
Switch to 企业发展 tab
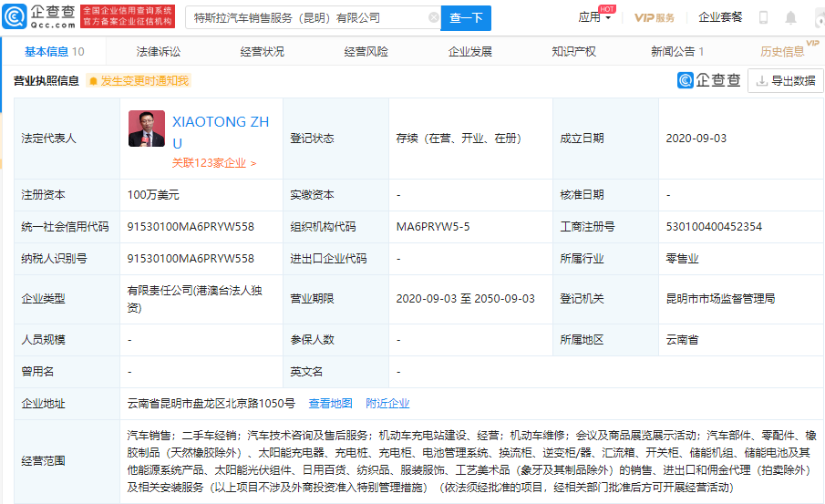tap(469, 52)
